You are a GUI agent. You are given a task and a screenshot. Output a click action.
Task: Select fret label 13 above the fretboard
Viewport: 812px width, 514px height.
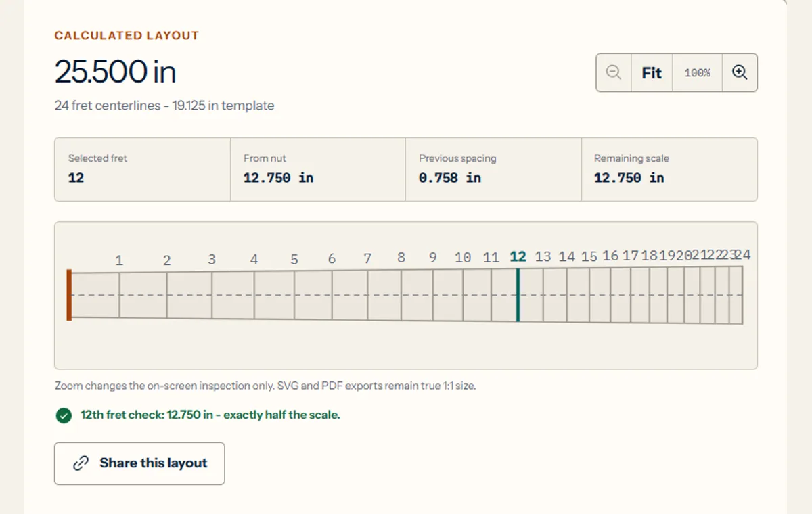543,257
